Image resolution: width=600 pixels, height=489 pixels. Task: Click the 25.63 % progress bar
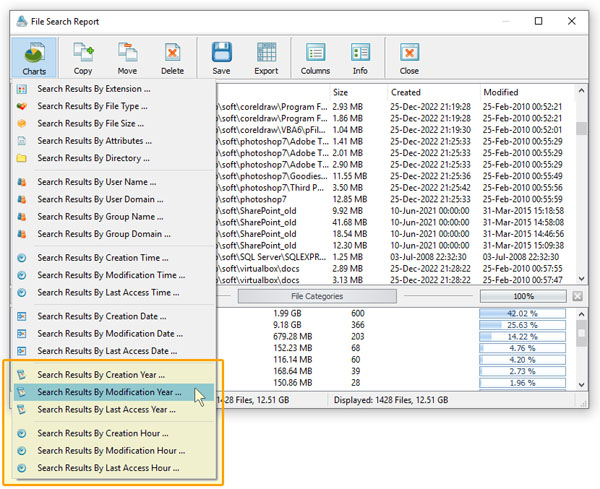point(522,325)
